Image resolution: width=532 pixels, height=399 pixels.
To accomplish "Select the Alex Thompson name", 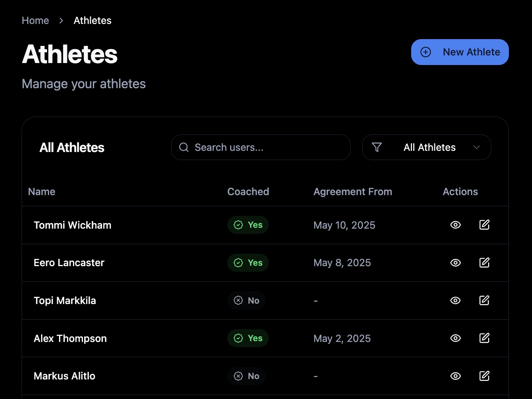I will click(x=70, y=338).
